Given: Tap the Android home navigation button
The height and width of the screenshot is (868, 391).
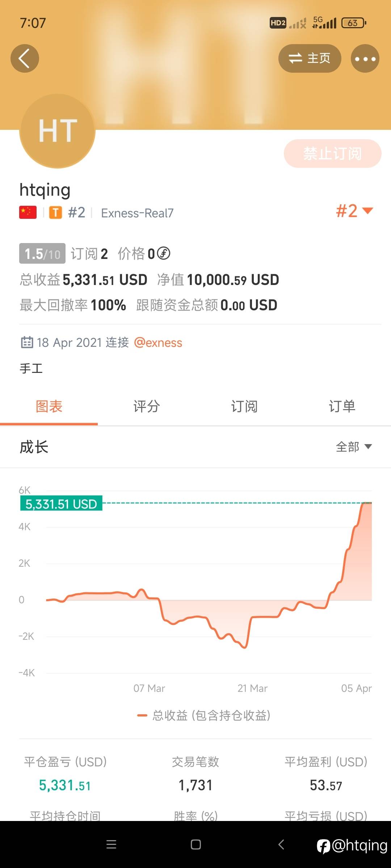Looking at the screenshot, I should (196, 844).
